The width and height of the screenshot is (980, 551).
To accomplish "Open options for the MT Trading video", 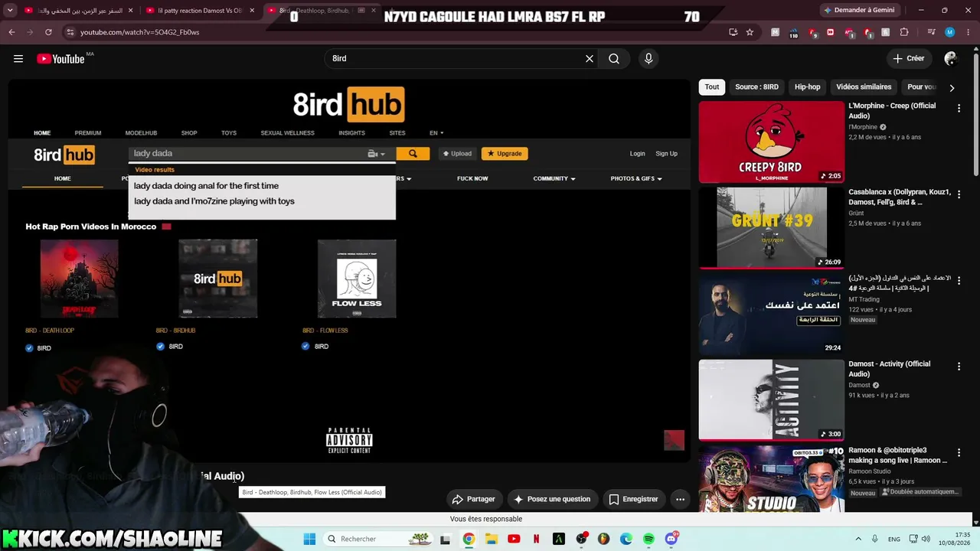I will coord(959,281).
